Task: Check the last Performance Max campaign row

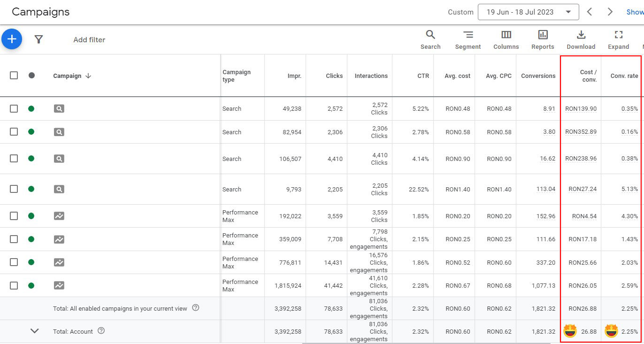Action: coord(14,285)
